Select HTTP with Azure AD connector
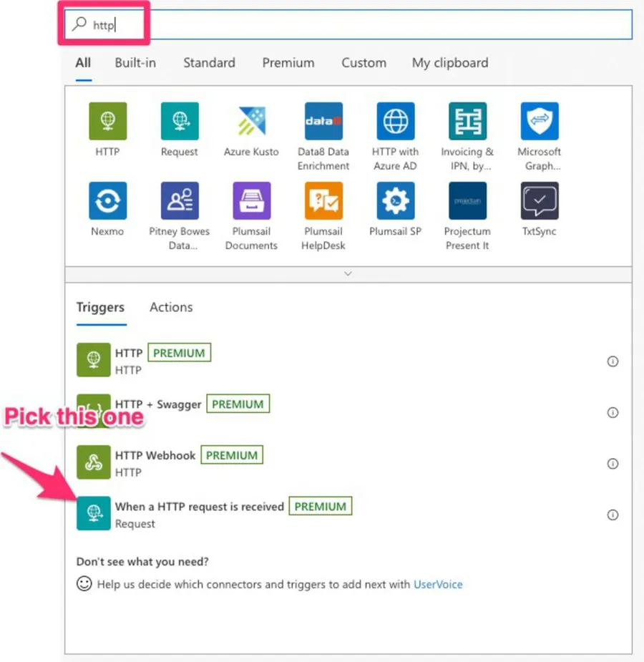 coord(395,121)
